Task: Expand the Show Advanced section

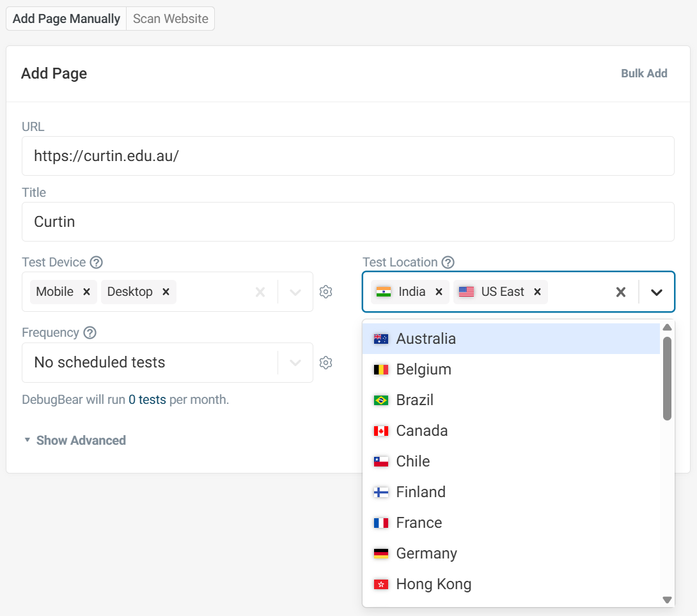Action: [x=74, y=440]
